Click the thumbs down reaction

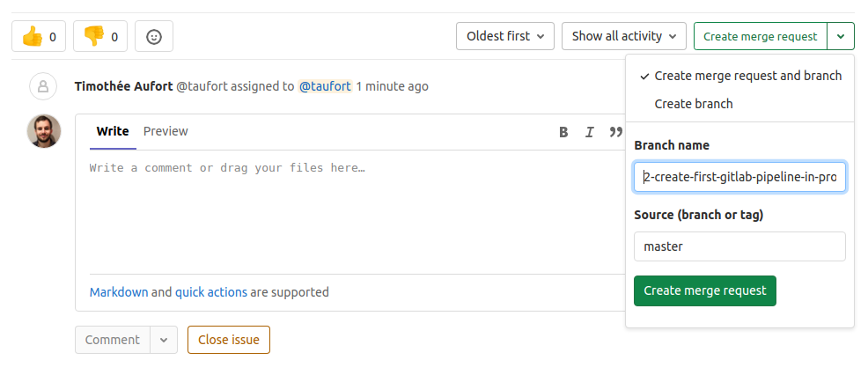[100, 37]
